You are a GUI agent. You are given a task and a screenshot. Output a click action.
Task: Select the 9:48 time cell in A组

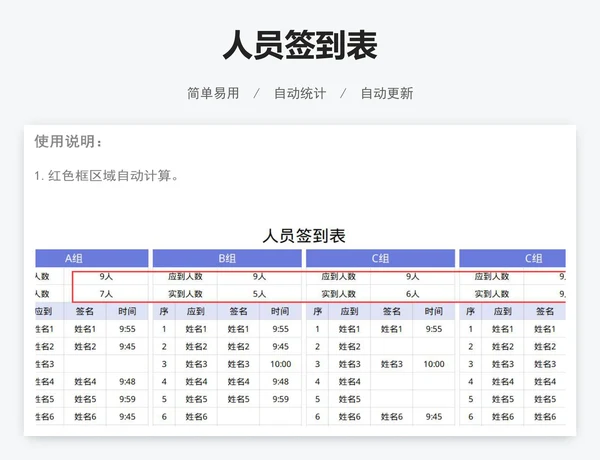(x=127, y=382)
